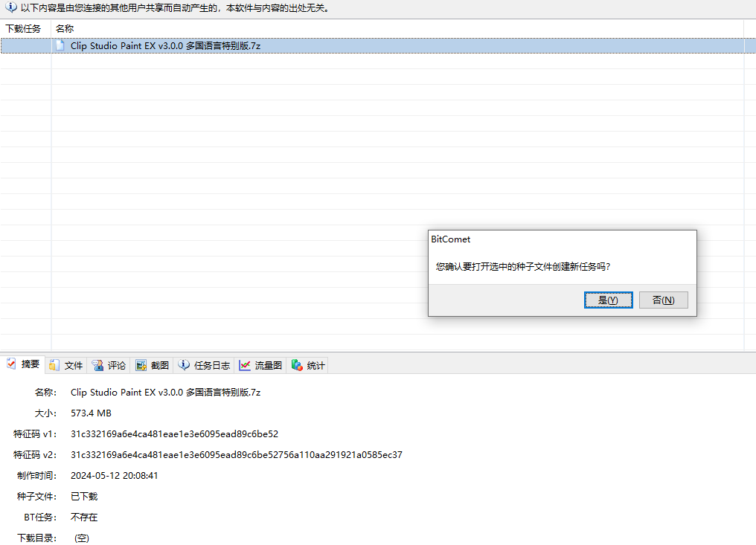
Task: Click the BitComet dialog title
Action: pyautogui.click(x=450, y=239)
